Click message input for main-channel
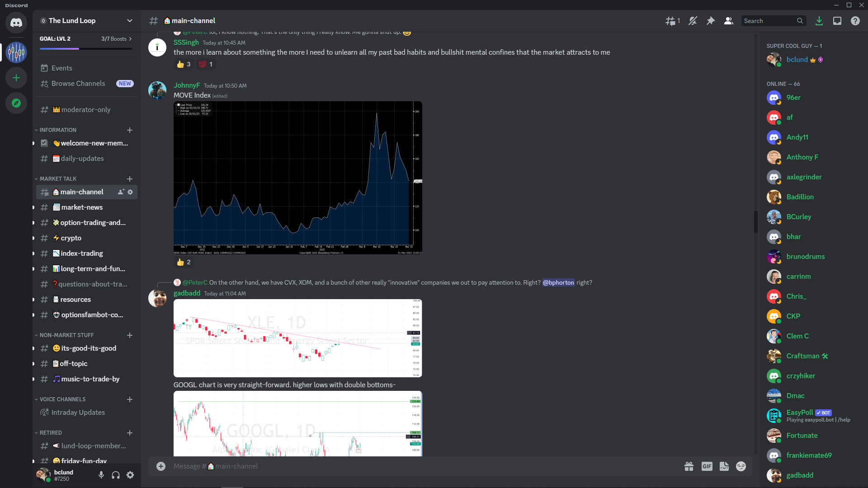868x488 pixels. click(425, 466)
